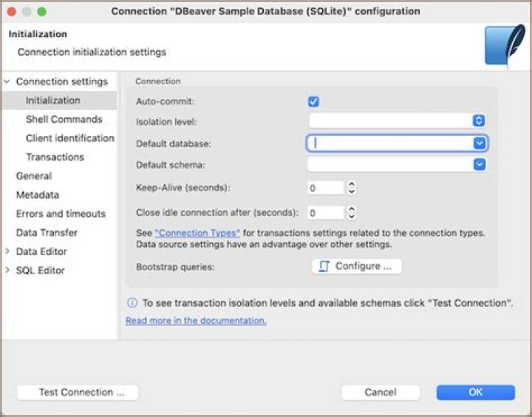Viewport: 532px width, 417px height.
Task: Select Data Editor in the sidebar
Action: tap(41, 251)
